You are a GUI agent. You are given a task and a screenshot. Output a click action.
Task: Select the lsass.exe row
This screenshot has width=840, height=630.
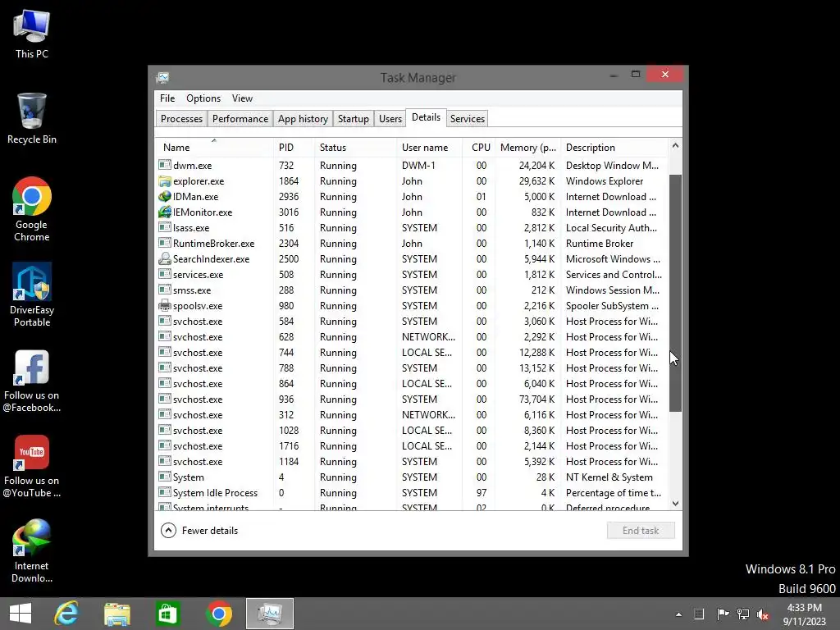coord(412,228)
